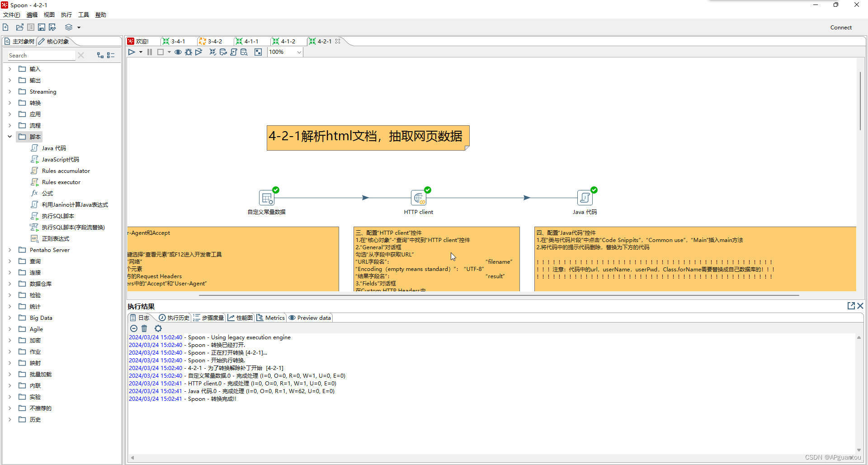Debug the transformation using the bug icon

pos(189,52)
